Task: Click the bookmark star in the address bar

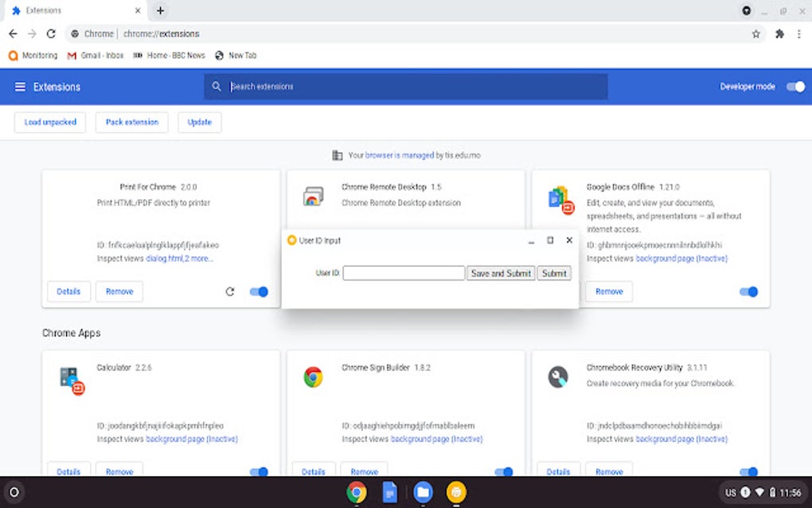Action: click(755, 34)
